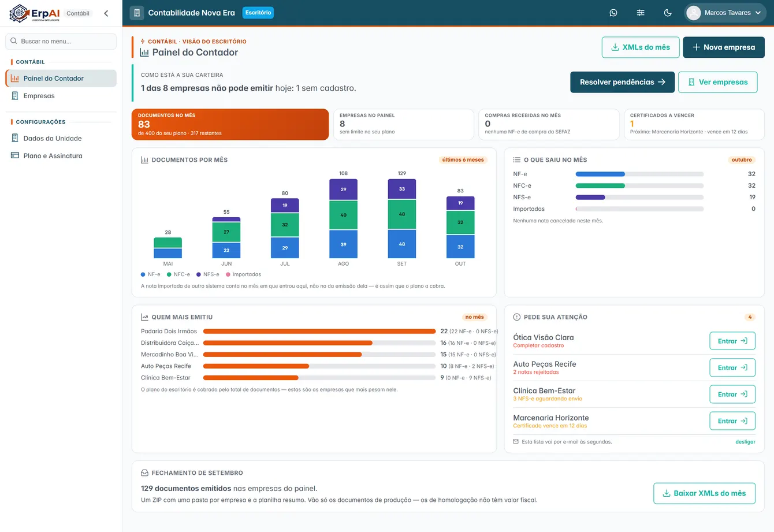The image size is (774, 532).
Task: Click the envelope icon beside the e-mail note
Action: point(516,442)
